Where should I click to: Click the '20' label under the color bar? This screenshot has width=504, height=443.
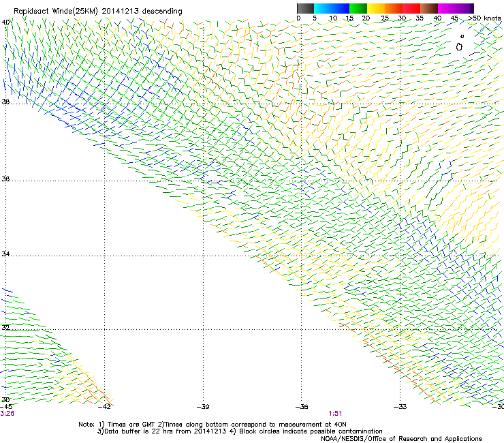click(x=366, y=18)
